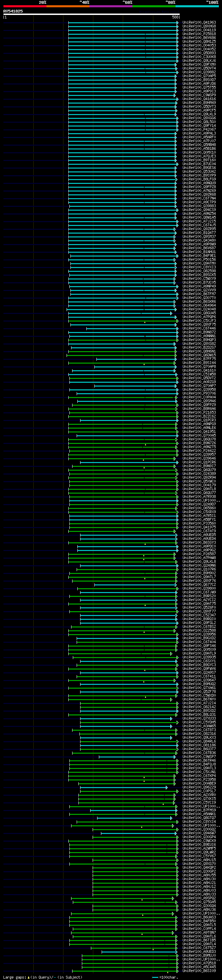This screenshot has width=222, height=980.
Task: Select the UniRef100_A3AW65 label
Action: (x=199, y=726)
